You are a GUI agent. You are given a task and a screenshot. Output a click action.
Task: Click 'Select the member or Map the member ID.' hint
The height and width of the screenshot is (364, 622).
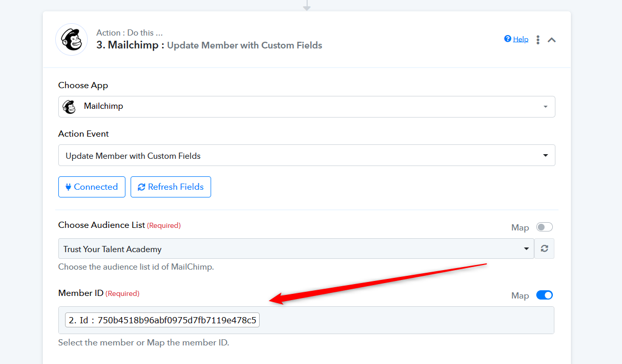[x=143, y=343]
